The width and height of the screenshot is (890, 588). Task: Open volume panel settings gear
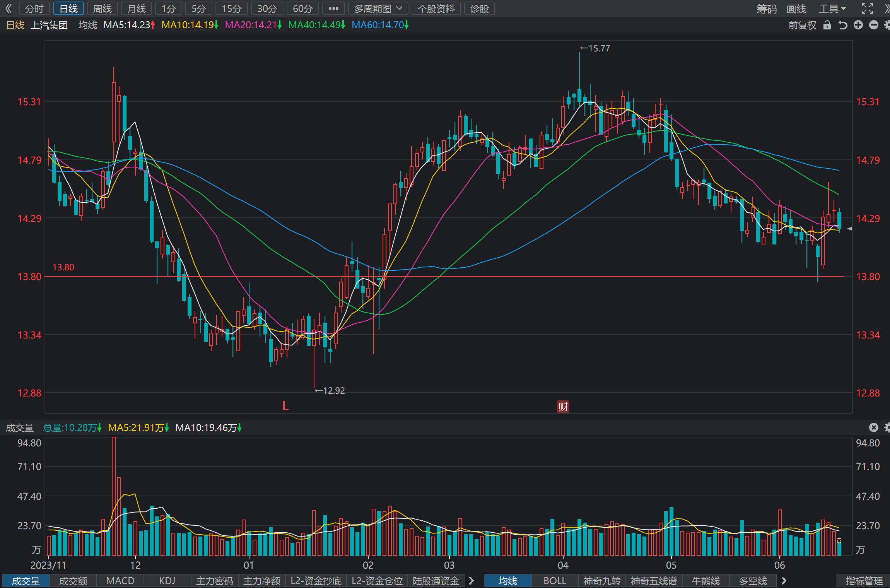[x=887, y=427]
